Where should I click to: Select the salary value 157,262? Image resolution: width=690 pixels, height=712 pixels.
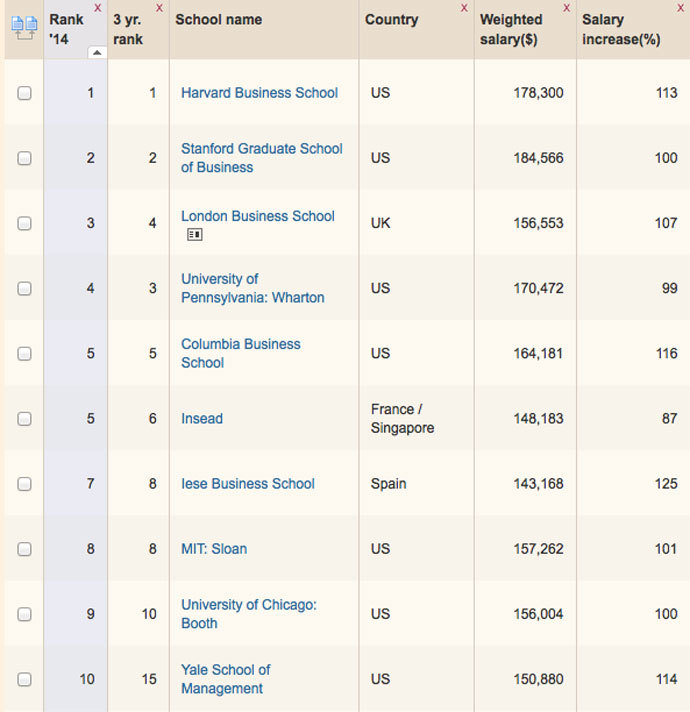538,549
